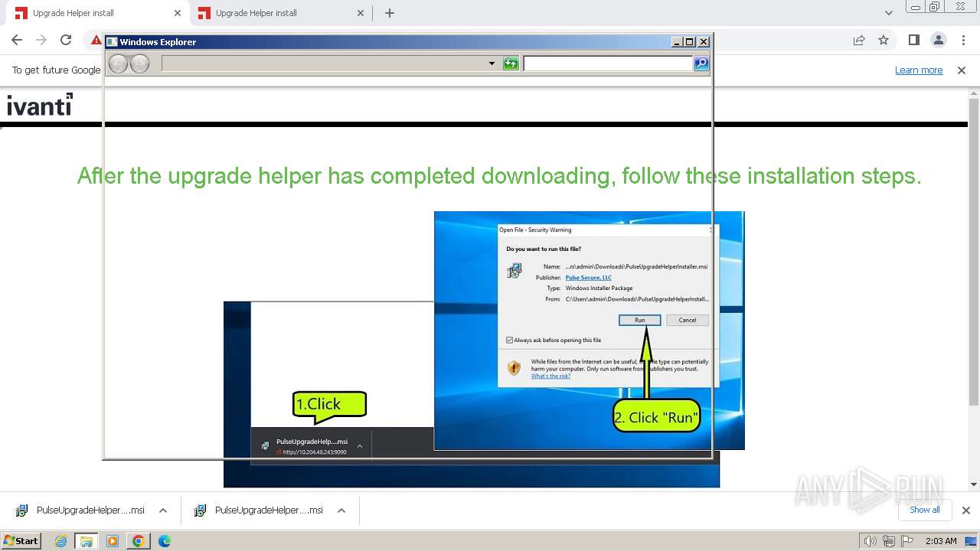
Task: Click the volume speaker tray icon
Action: [x=870, y=541]
